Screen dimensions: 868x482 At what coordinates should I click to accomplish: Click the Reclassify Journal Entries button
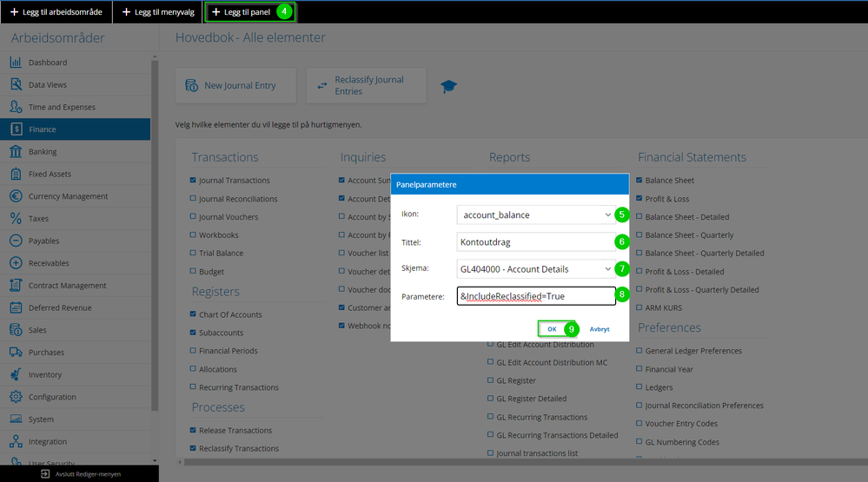click(366, 85)
